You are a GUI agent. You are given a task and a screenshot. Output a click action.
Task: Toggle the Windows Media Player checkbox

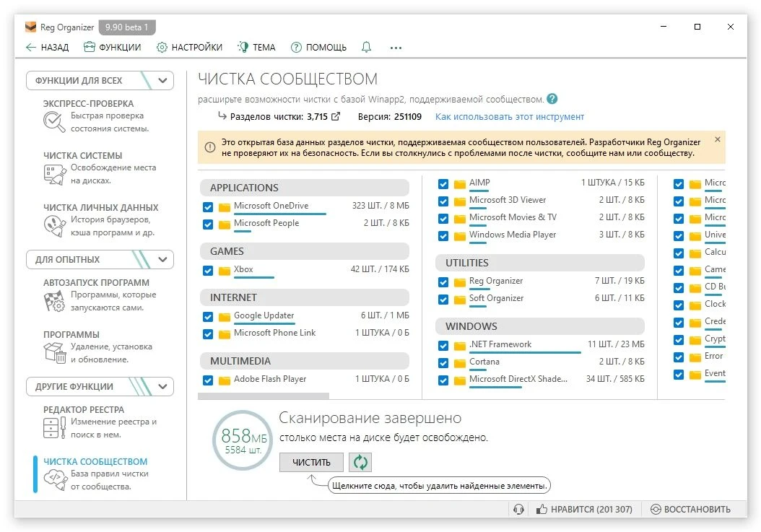coord(443,236)
